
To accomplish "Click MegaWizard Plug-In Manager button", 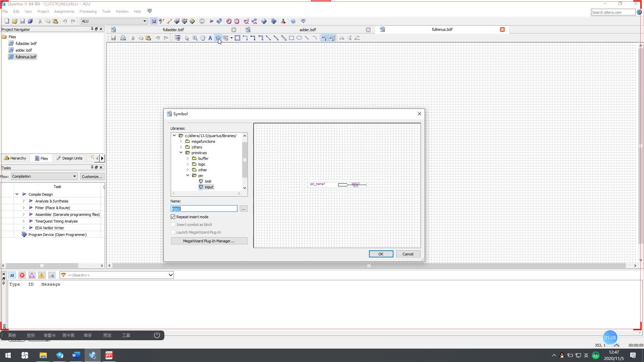I will point(208,240).
